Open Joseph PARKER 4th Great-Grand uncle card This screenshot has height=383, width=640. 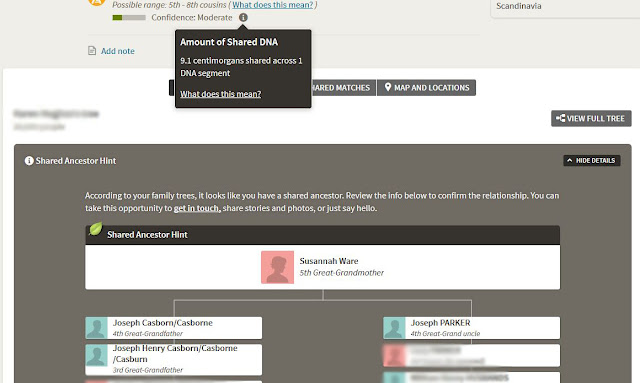pos(471,328)
